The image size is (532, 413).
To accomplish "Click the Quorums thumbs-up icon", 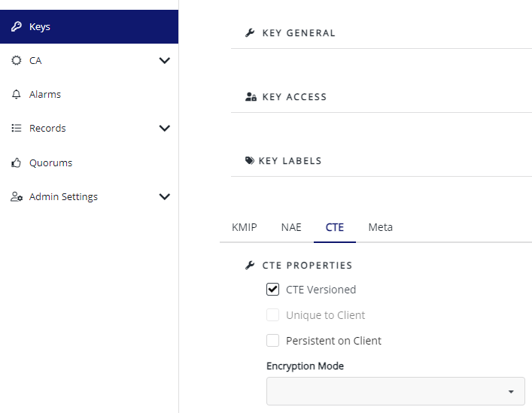I will 17,162.
